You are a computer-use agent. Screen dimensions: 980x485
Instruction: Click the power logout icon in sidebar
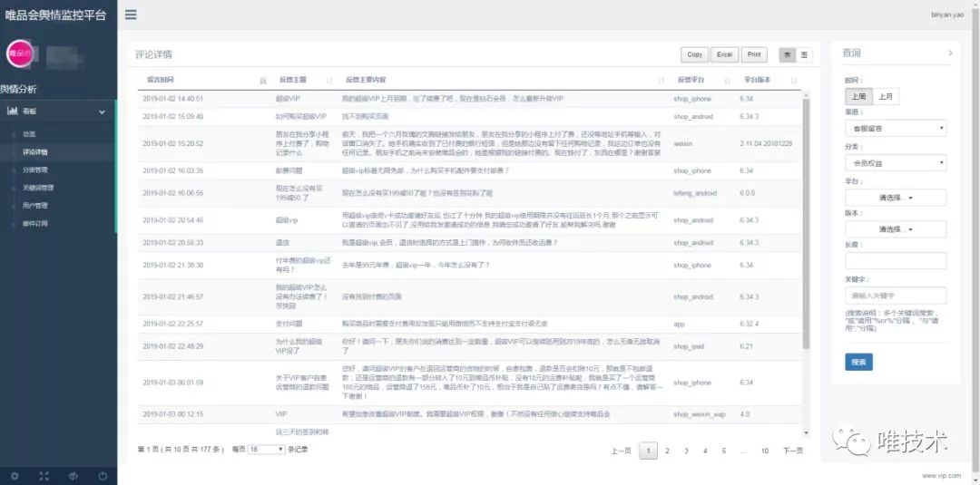[x=103, y=476]
